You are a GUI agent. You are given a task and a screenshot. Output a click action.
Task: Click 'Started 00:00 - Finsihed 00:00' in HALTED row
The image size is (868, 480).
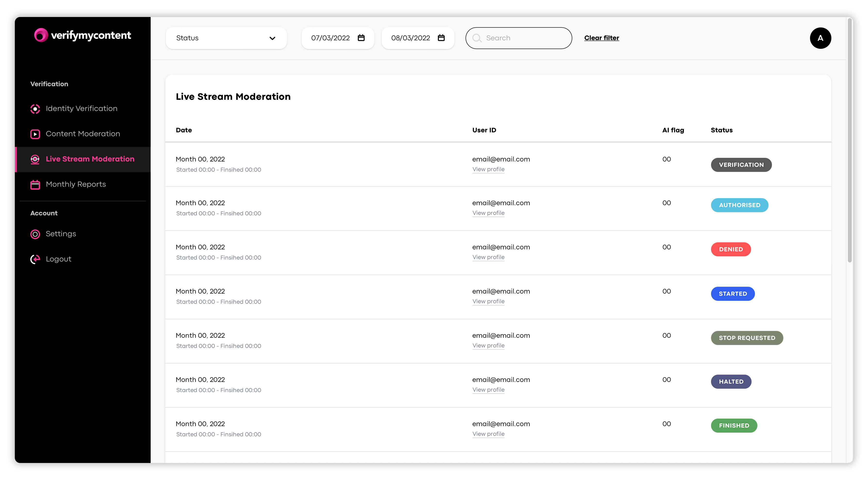coord(218,390)
